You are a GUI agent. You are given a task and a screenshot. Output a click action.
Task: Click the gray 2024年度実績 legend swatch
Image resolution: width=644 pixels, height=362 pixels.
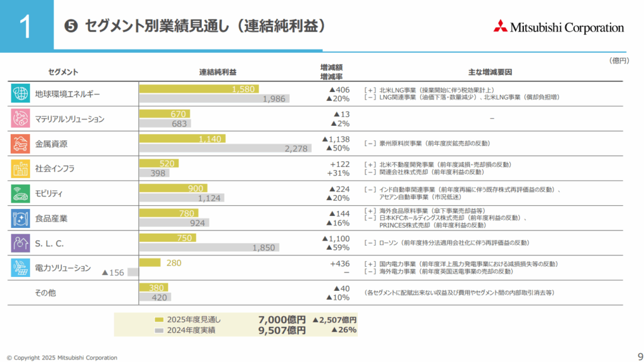click(x=159, y=331)
